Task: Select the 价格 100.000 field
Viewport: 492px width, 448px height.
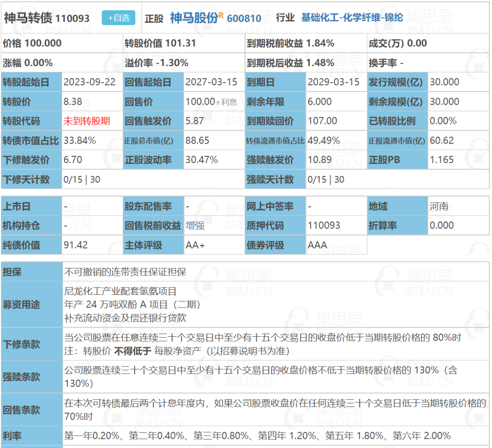Action: pyautogui.click(x=32, y=43)
